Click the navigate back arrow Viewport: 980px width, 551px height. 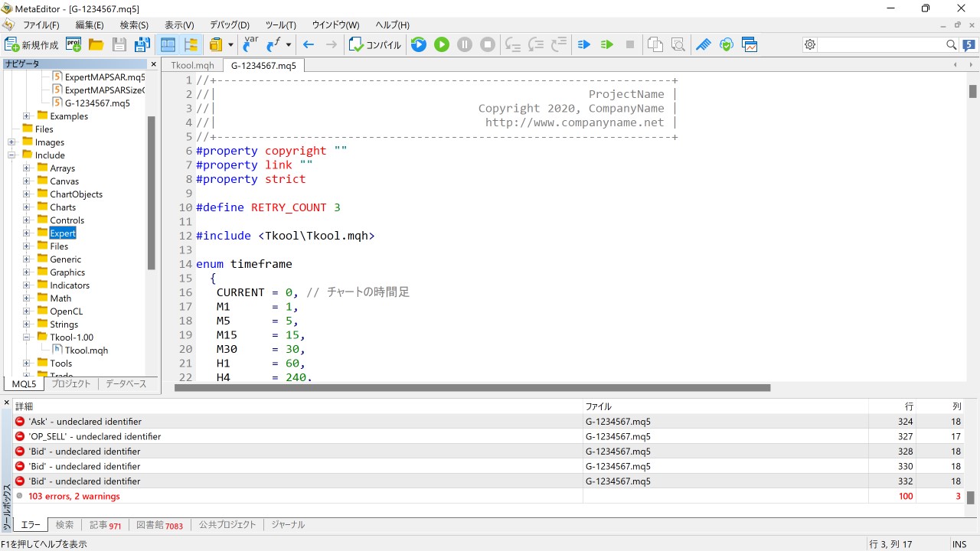pos(309,44)
